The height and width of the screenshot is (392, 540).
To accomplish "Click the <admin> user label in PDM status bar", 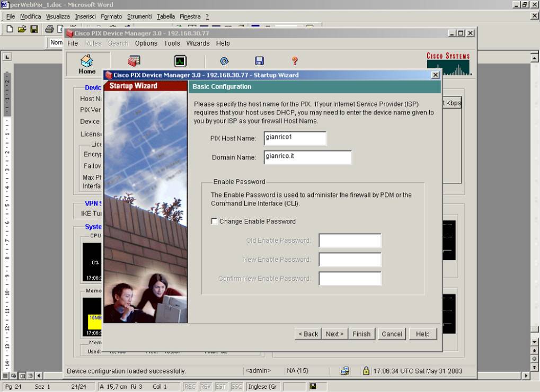I will [258, 371].
